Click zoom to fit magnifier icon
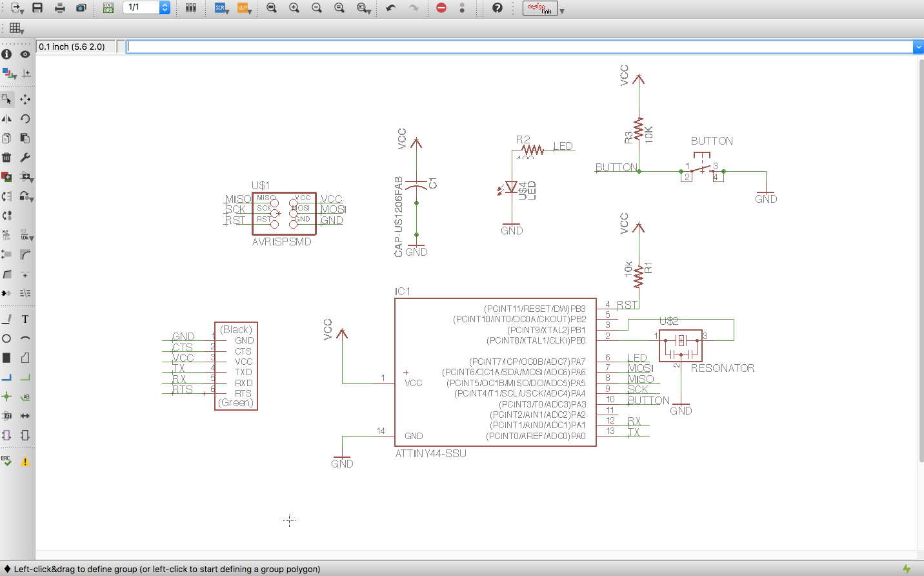Viewport: 924px width, 576px height. [272, 8]
